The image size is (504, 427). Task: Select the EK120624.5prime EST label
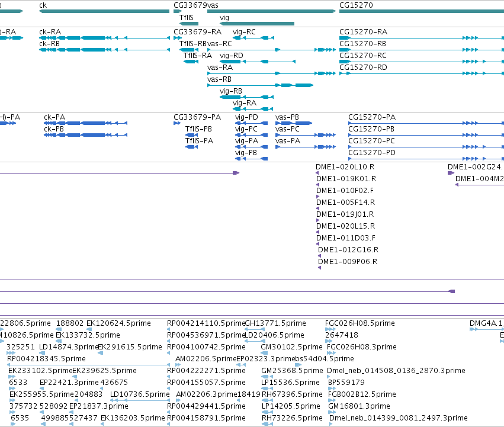(118, 323)
